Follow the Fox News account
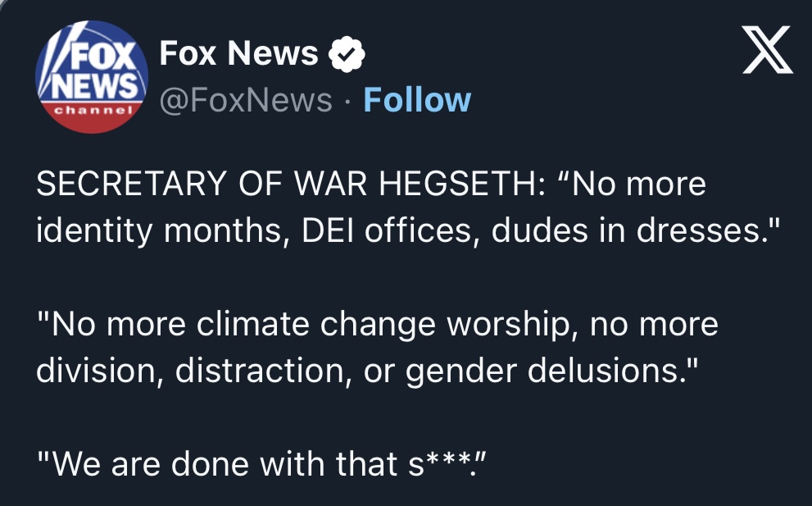The height and width of the screenshot is (506, 812). [417, 100]
